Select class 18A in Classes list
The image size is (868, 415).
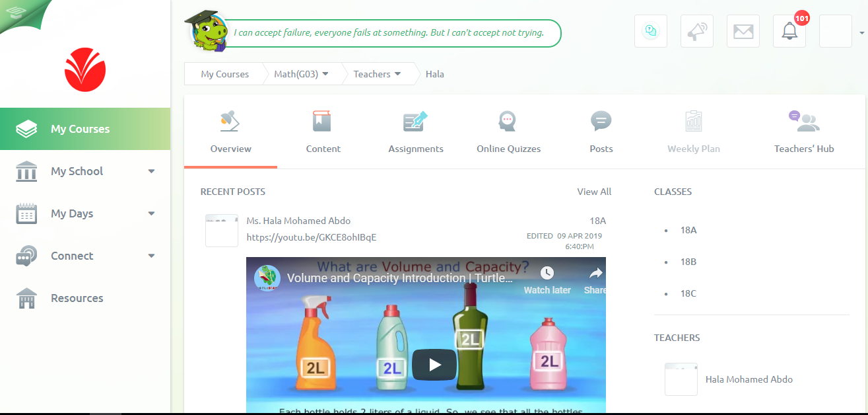688,230
